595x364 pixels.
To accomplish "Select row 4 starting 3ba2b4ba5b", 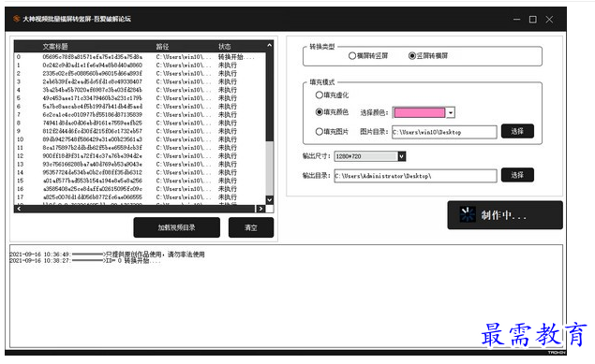I will [x=140, y=90].
